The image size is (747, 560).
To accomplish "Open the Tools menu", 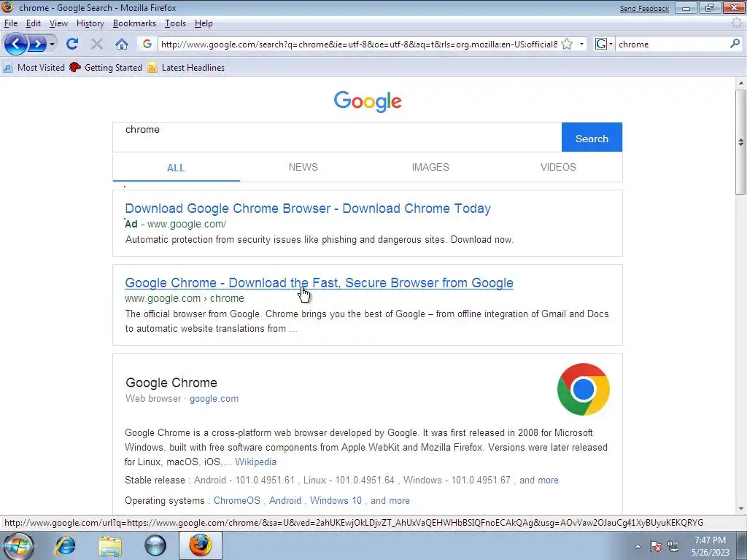I will pos(175,23).
